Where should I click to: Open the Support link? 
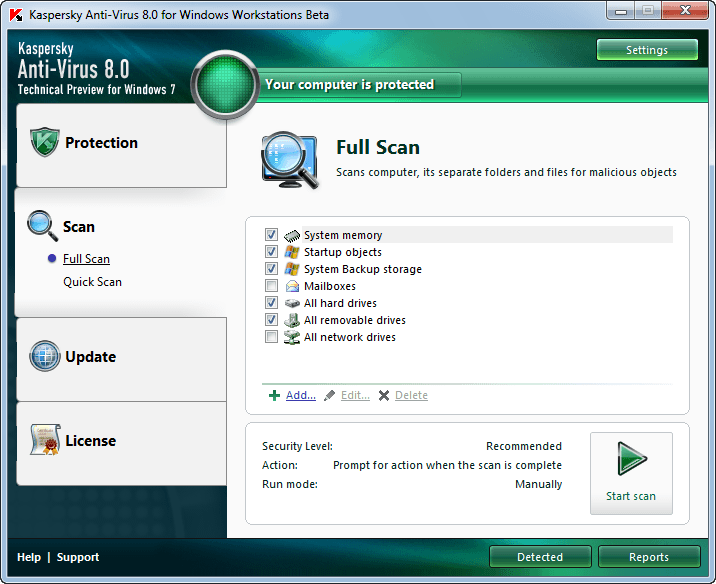click(x=78, y=557)
